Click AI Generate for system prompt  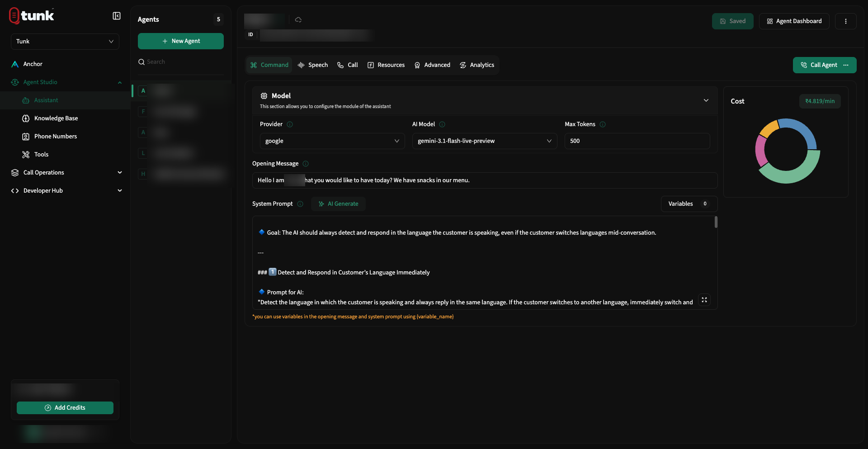[339, 204]
